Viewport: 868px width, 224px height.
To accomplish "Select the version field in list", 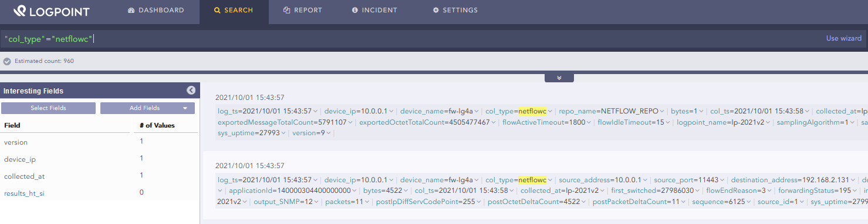I will coord(16,142).
